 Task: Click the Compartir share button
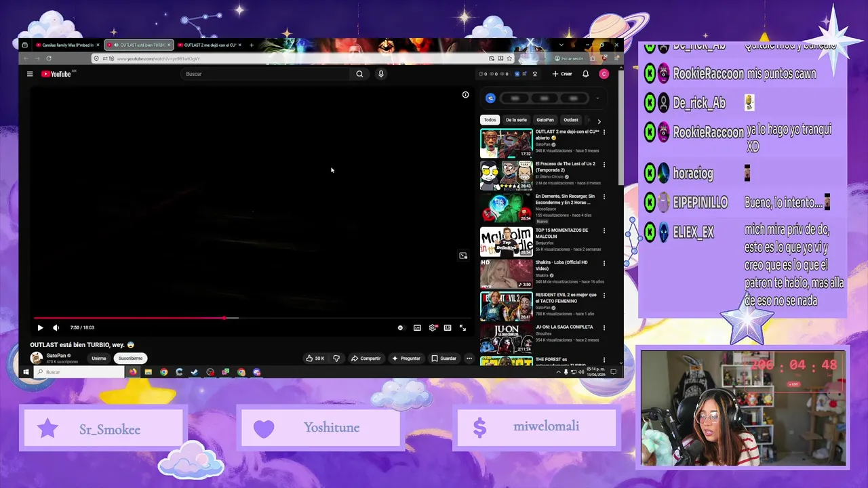tap(366, 358)
